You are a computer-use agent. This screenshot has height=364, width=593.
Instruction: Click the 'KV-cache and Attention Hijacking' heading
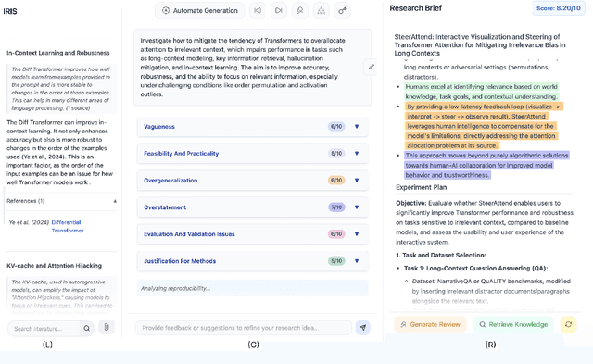point(54,266)
